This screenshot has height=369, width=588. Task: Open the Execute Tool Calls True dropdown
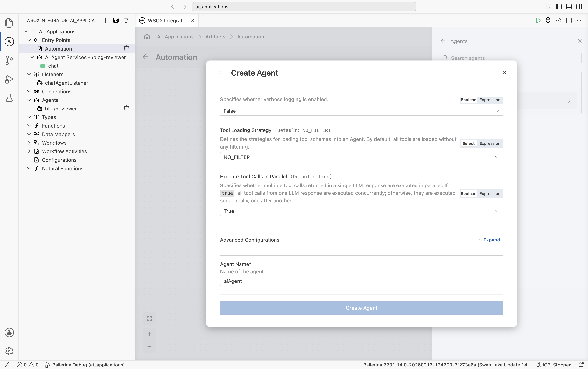click(361, 211)
